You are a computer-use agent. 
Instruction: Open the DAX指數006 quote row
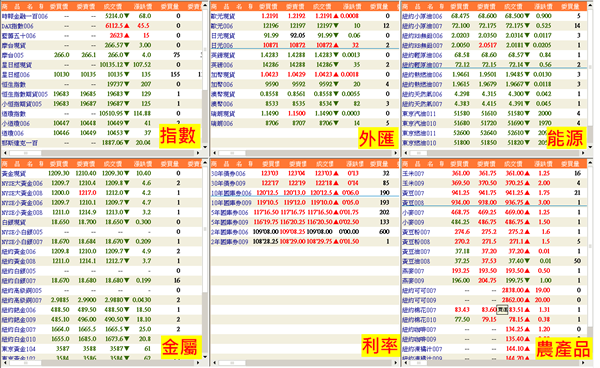coord(101,26)
